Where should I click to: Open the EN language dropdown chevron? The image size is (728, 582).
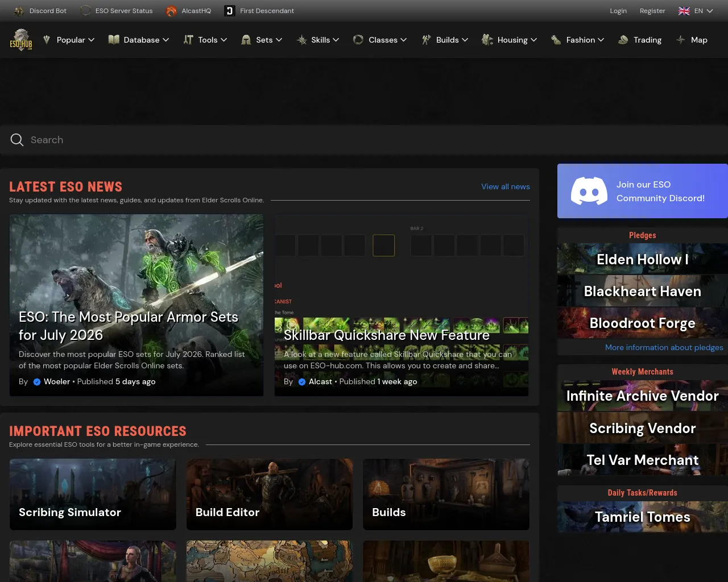pos(710,11)
